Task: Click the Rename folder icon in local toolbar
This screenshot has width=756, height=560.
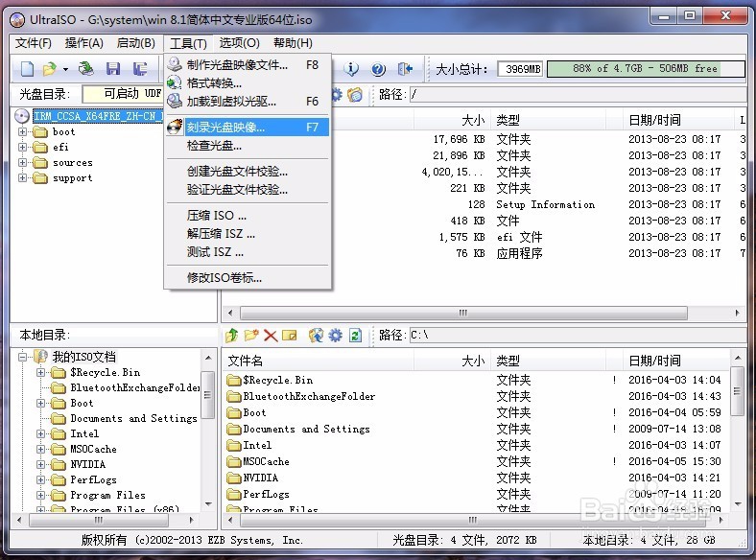Action: [290, 335]
